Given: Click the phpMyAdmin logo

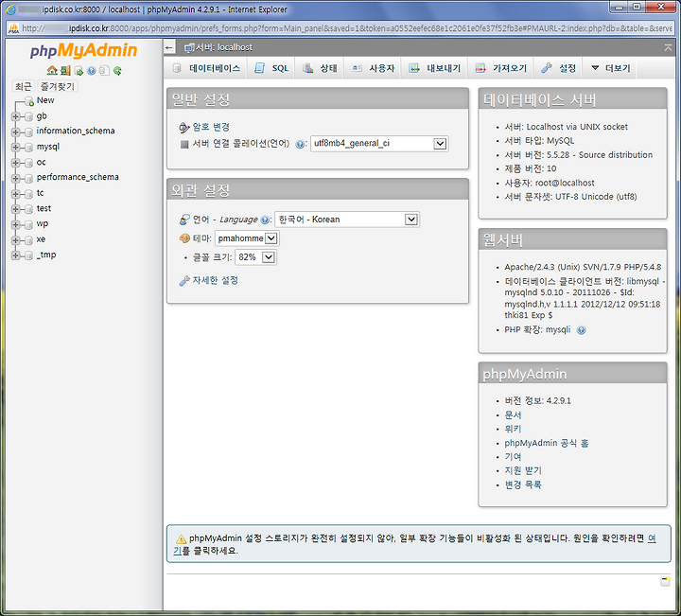Looking at the screenshot, I should (83, 50).
